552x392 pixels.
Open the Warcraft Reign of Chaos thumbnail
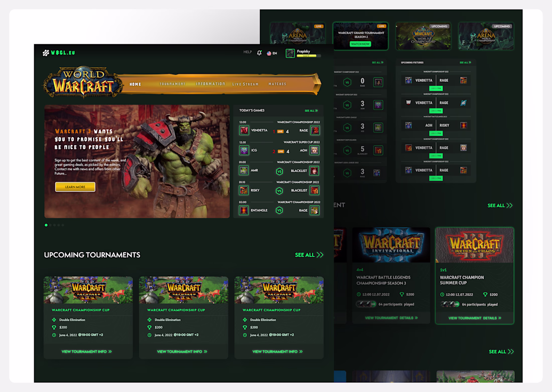point(475,245)
